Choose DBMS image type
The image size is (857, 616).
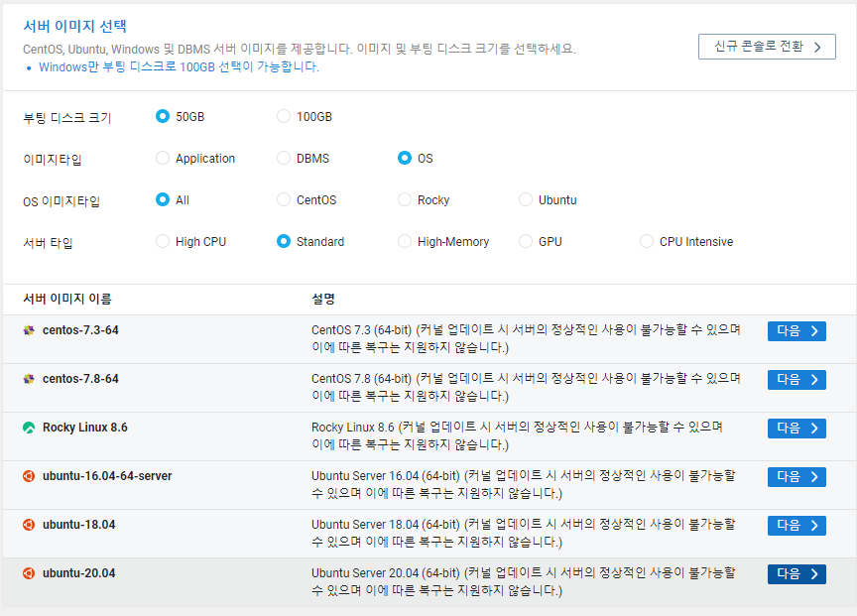point(283,158)
